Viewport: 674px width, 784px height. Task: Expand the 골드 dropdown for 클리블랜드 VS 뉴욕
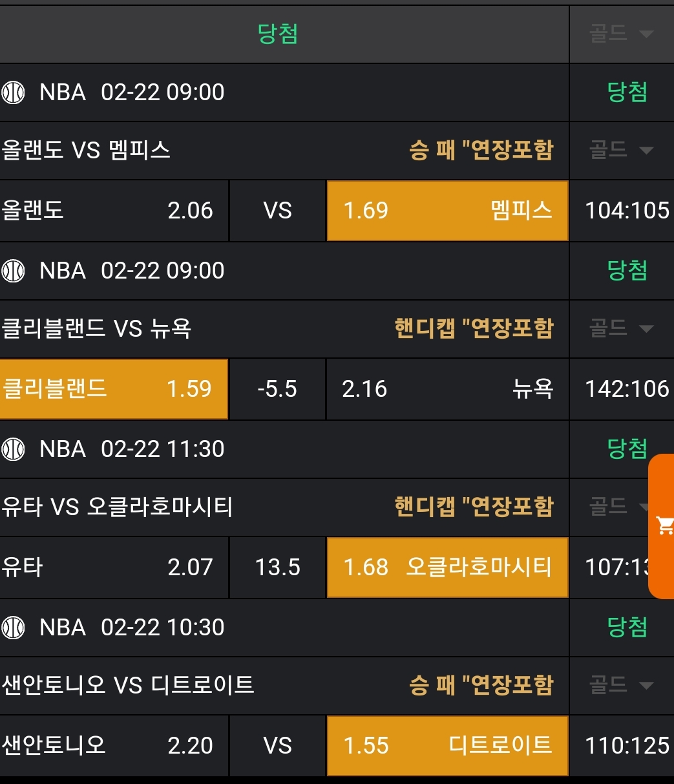pos(620,329)
